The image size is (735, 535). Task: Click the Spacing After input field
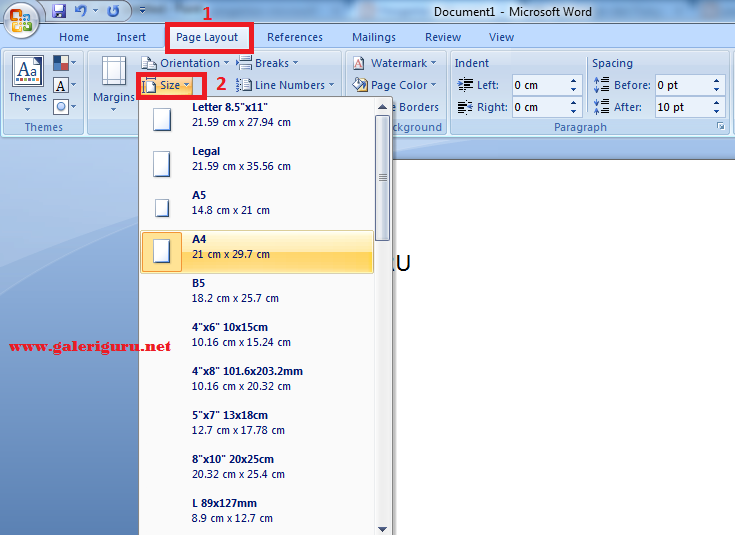pyautogui.click(x=683, y=107)
